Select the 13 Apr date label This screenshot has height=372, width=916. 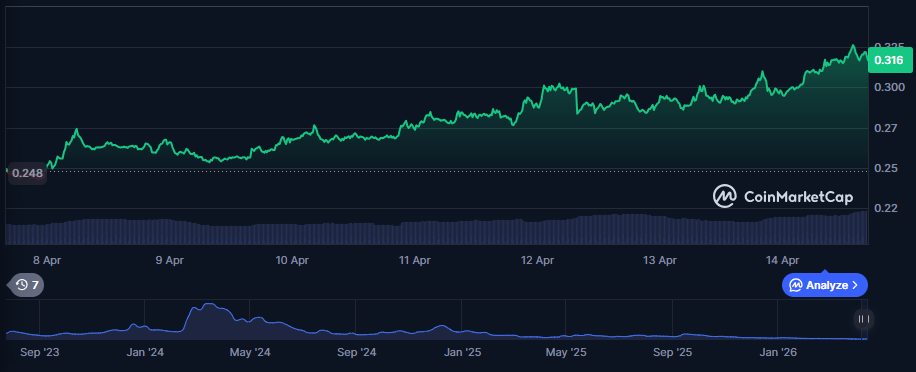(660, 260)
